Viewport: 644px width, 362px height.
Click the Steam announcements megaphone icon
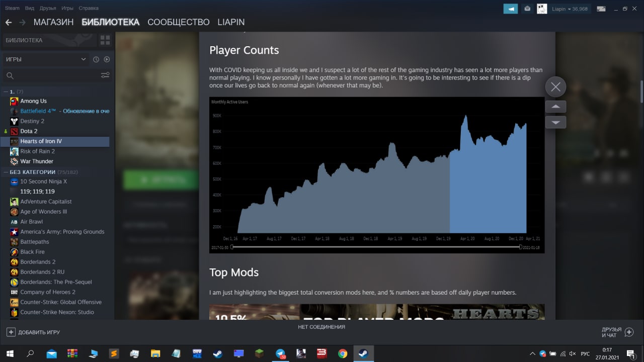[511, 9]
